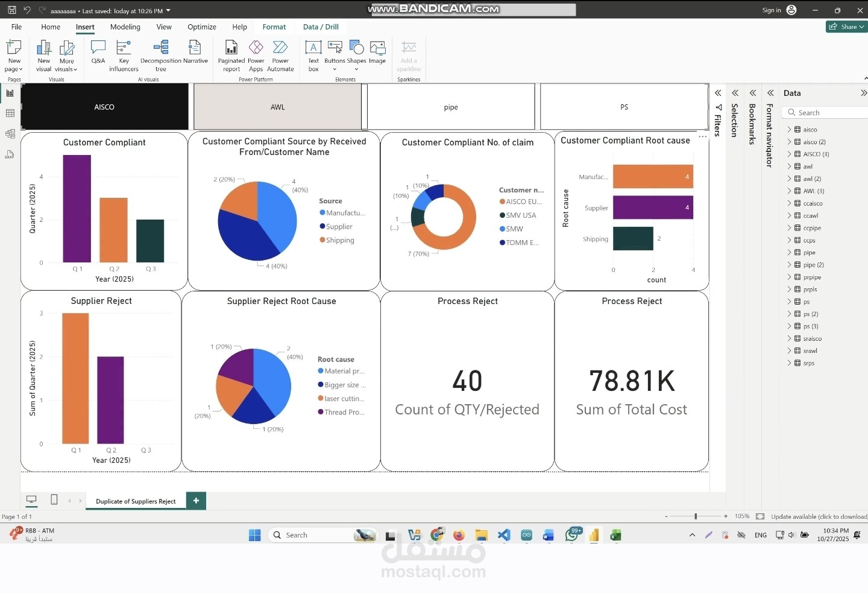Select the Duplicate of Suppliers Reject page tab

(x=136, y=501)
